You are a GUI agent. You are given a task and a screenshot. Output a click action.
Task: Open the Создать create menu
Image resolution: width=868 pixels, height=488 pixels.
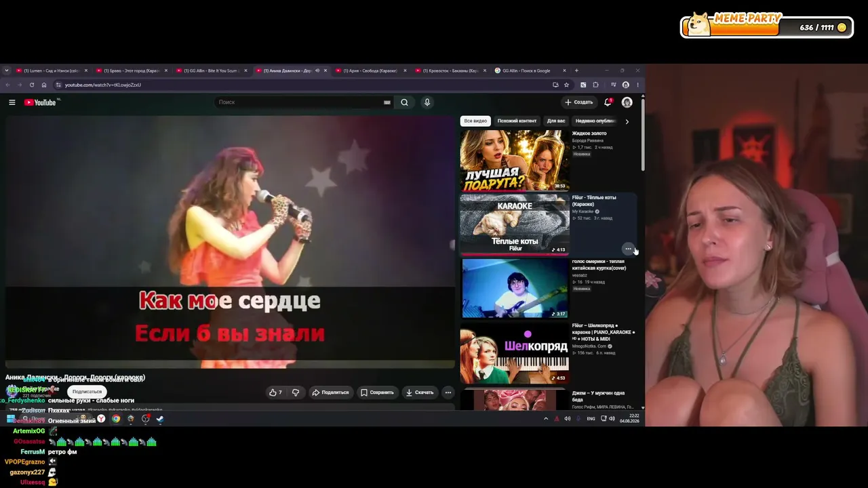tap(578, 102)
